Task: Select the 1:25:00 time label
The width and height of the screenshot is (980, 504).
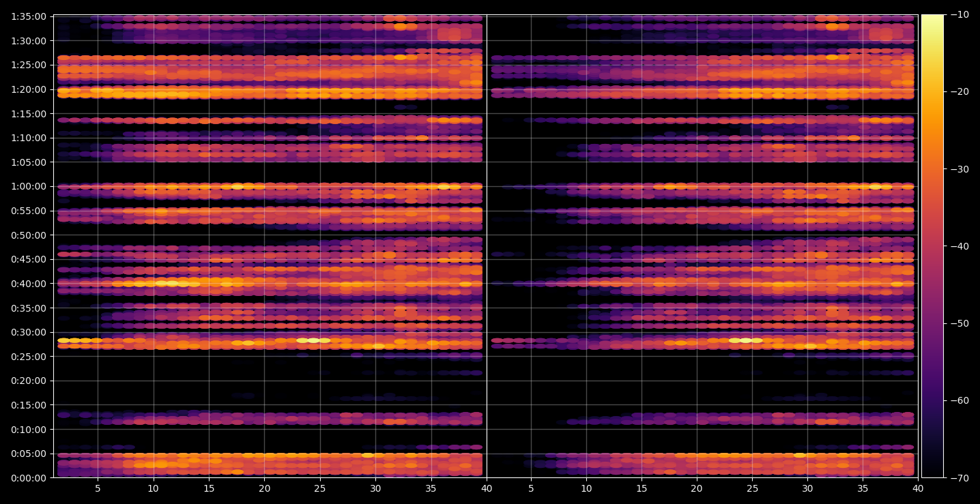Action: [x=29, y=65]
